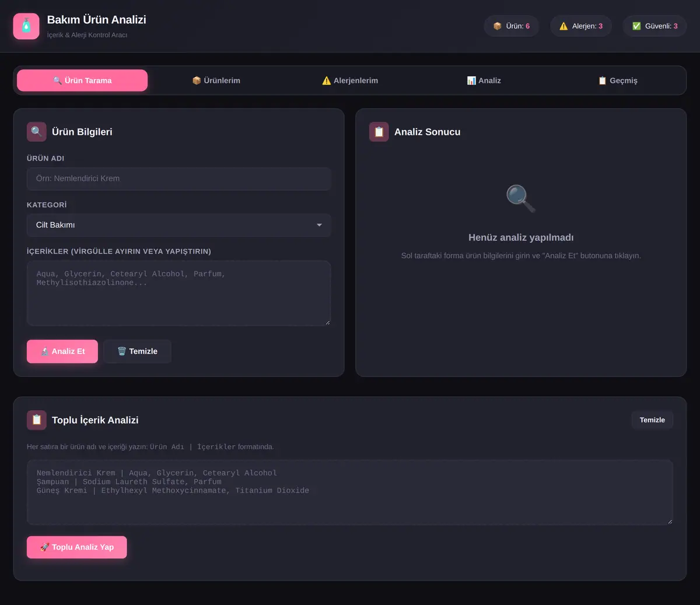700x605 pixels.
Task: Click into the İçerikler ingredients textarea
Action: point(178,293)
